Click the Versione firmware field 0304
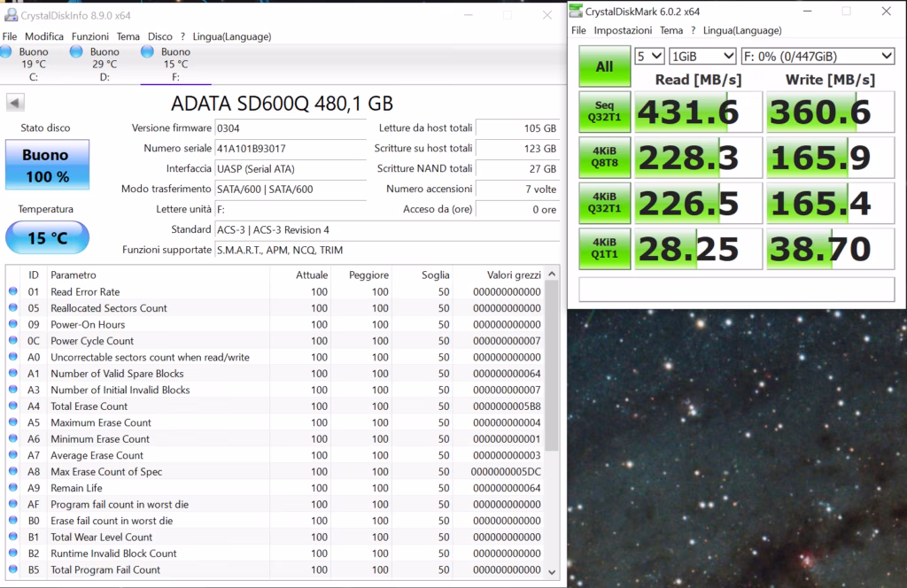 pyautogui.click(x=291, y=128)
